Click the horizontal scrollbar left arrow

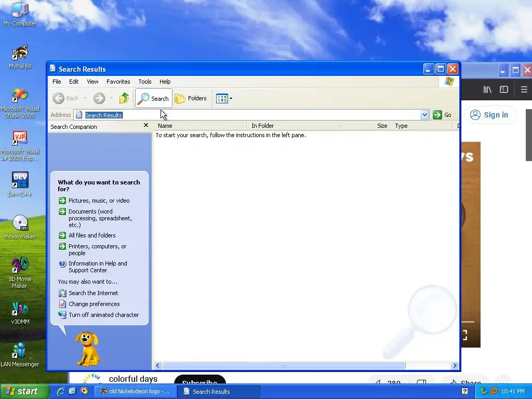(158, 365)
